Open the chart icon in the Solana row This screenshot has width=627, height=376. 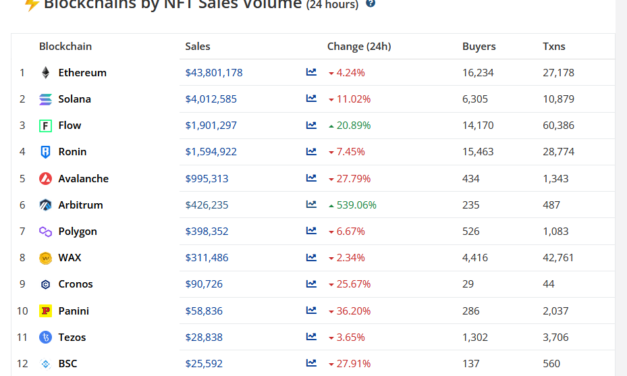[311, 98]
